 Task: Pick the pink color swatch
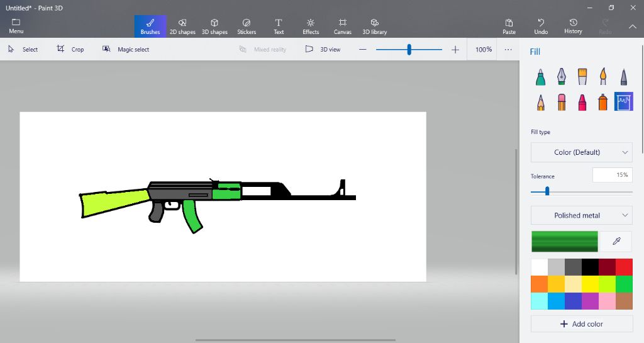point(607,301)
